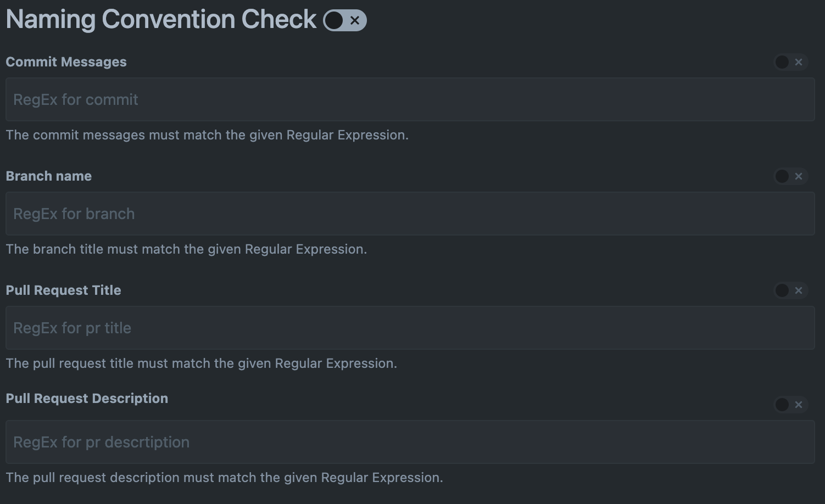Clear the commit messages rule with its X icon
The height and width of the screenshot is (504, 825).
pos(798,62)
